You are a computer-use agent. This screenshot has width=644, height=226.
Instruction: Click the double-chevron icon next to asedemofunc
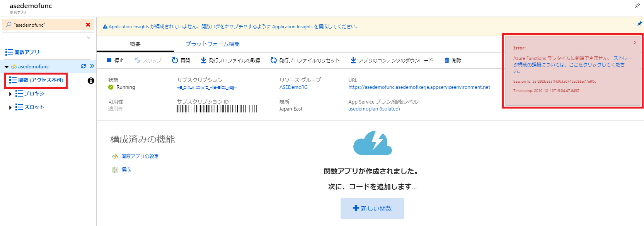click(92, 66)
